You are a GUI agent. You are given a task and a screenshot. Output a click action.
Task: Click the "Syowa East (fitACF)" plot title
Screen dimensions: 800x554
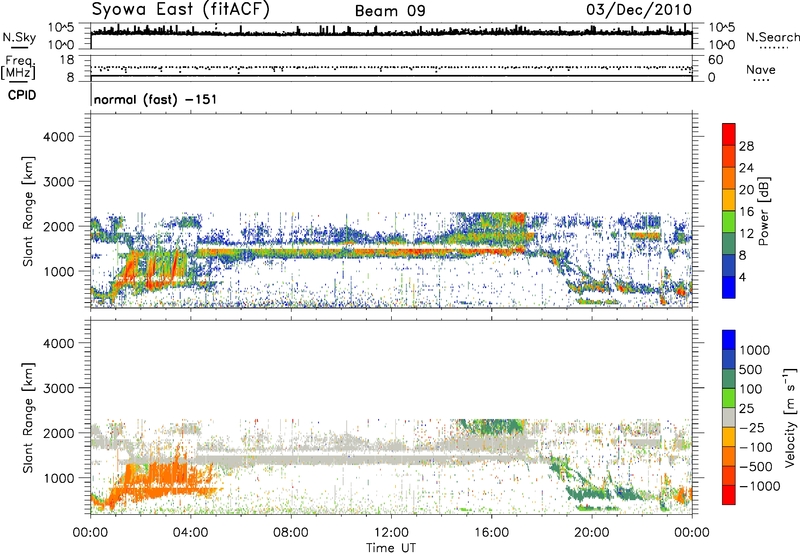pos(180,10)
